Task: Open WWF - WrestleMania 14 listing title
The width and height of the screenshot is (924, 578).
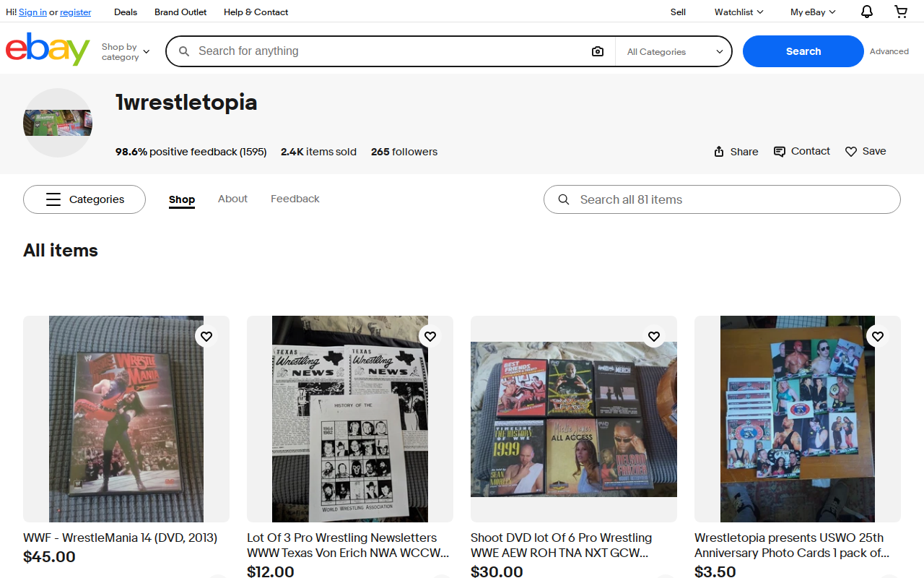Action: (120, 538)
